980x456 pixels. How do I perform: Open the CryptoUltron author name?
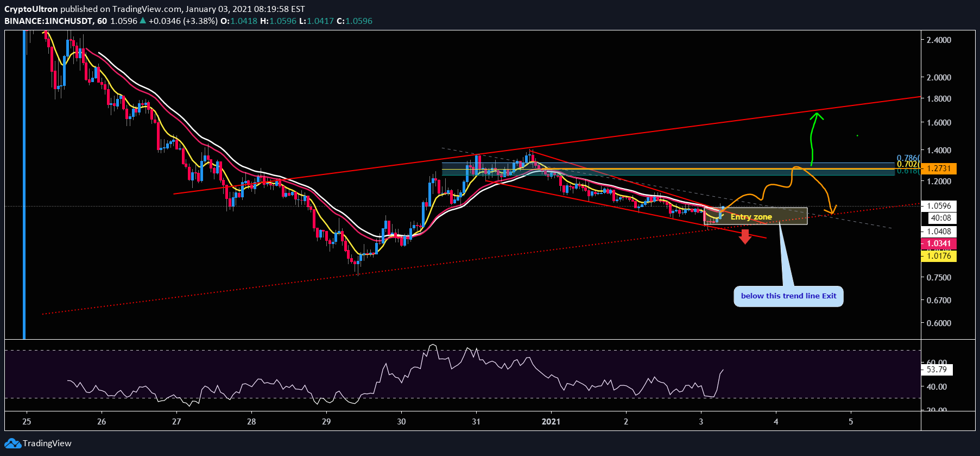coord(31,9)
